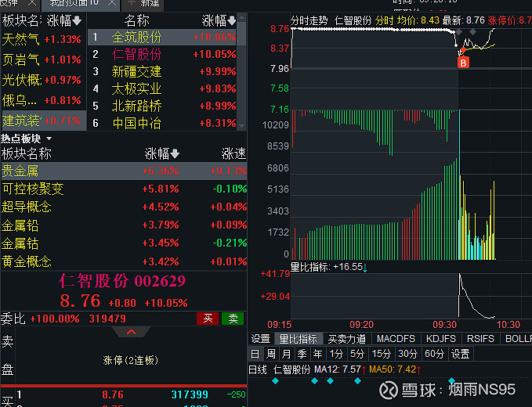The image size is (532, 407).
Task: Click 板块名称 header in hot sectors
Action: 26,154
